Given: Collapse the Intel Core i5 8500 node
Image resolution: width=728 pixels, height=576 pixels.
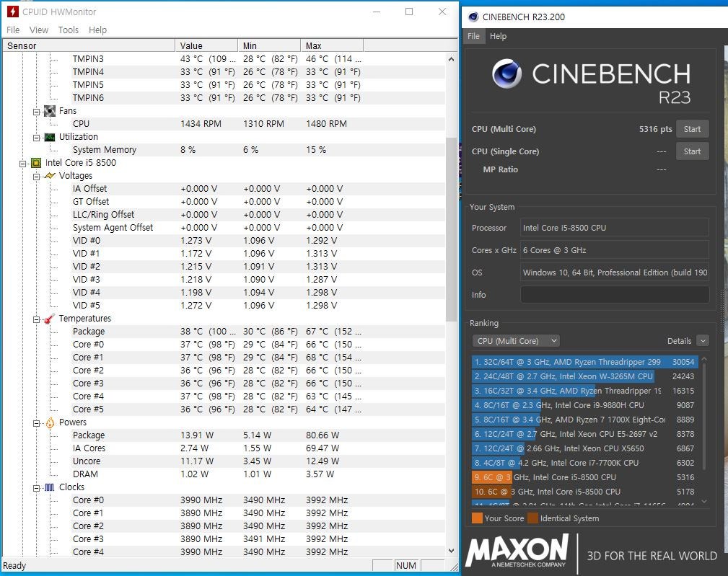Looking at the screenshot, I should [22, 164].
